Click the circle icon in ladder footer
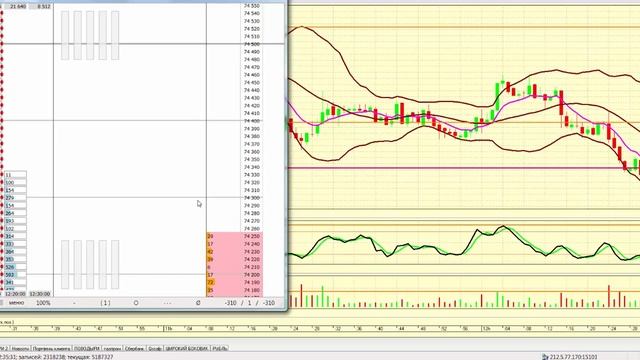This screenshot has width=640, height=360. [x=136, y=303]
